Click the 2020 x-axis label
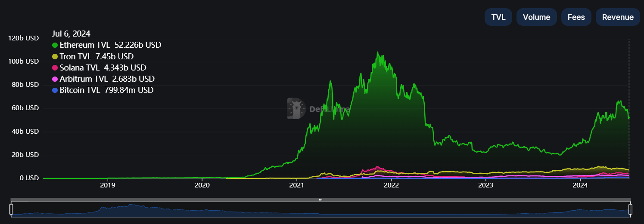 pyautogui.click(x=202, y=186)
